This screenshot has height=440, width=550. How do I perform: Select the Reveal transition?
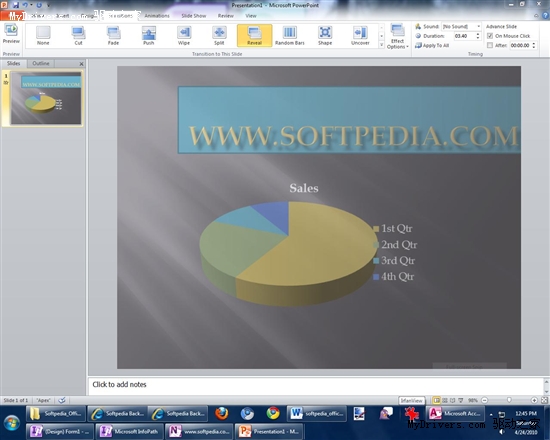254,35
